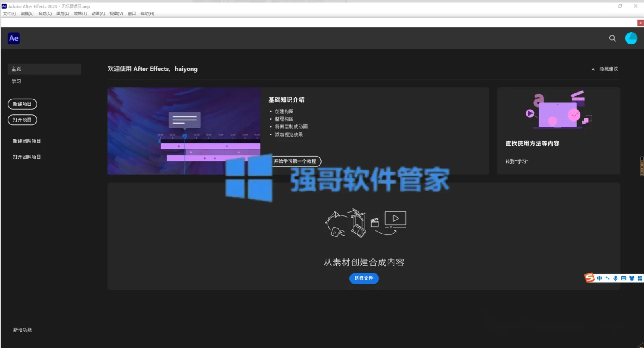Close the home screen with red X
Viewport: 644px width, 348px height.
(x=640, y=23)
